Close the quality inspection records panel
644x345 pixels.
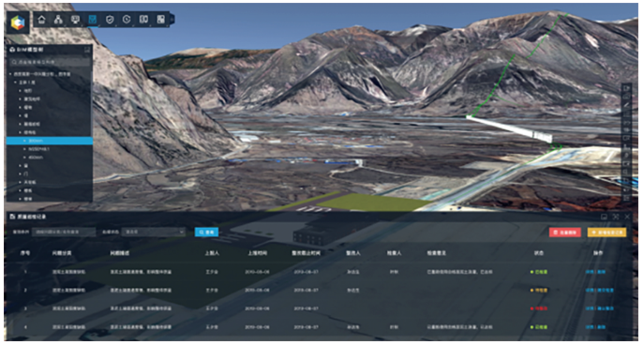tap(627, 217)
